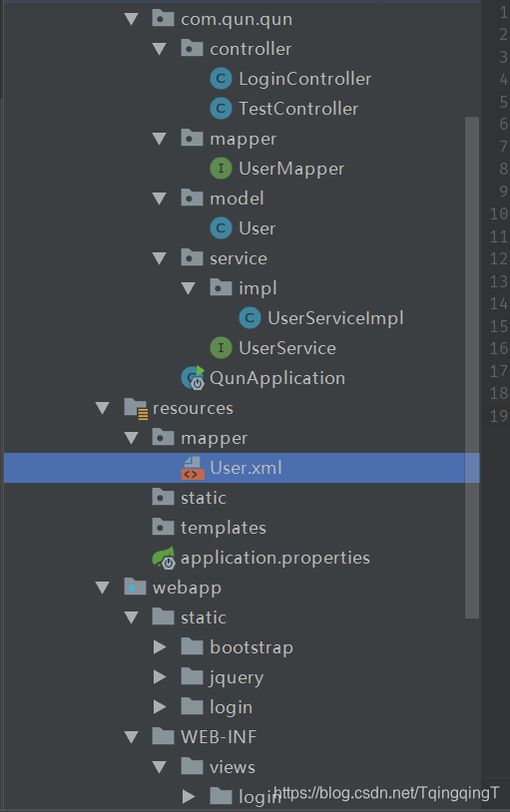Expand the bootstrap folder
The width and height of the screenshot is (510, 812).
160,647
